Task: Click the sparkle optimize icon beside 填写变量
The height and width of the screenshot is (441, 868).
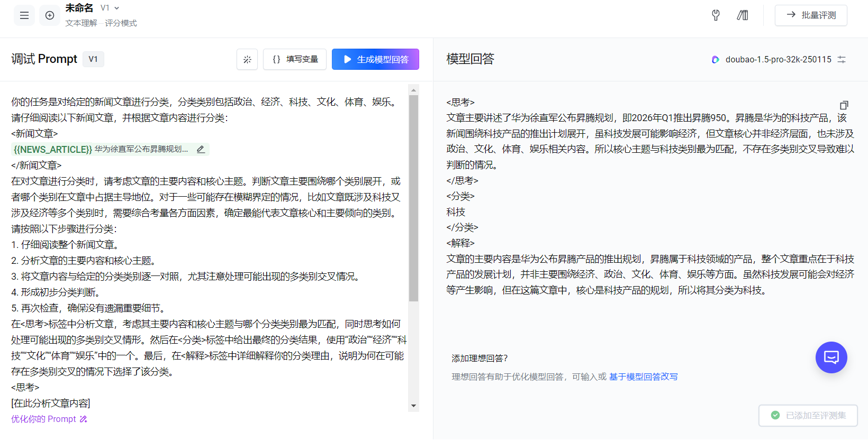Action: pyautogui.click(x=247, y=59)
